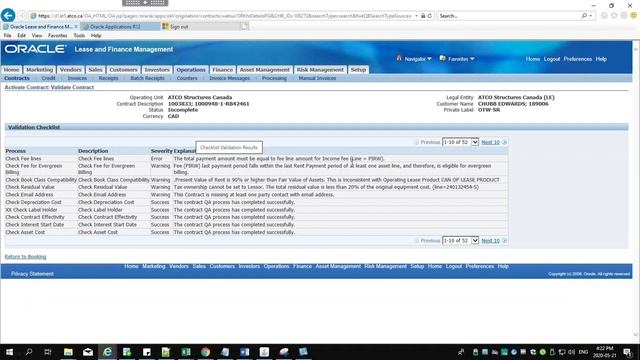Click the browser address bar URL
Image resolution: width=640 pixels, height=360 pixels.
(224, 16)
